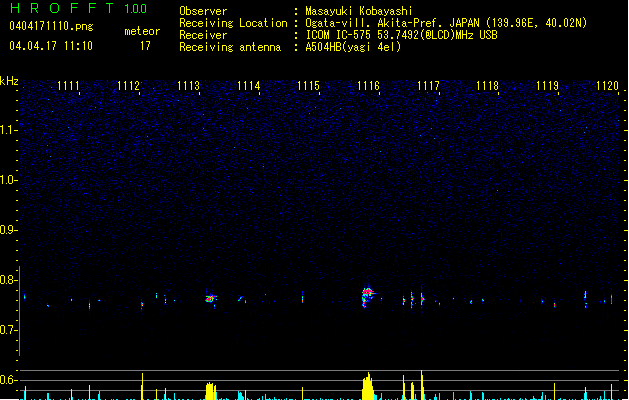The height and width of the screenshot is (400, 629).
Task: Click the HROFFT 1.0.0 title text
Action: pos(78,8)
